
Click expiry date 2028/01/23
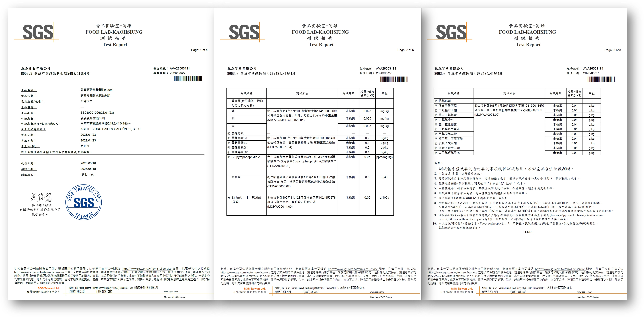[88, 141]
